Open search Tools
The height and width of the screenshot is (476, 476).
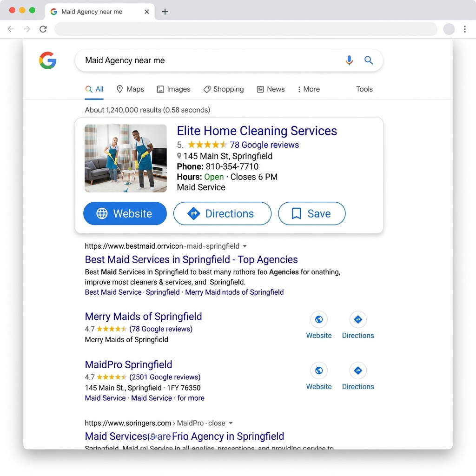tap(364, 89)
